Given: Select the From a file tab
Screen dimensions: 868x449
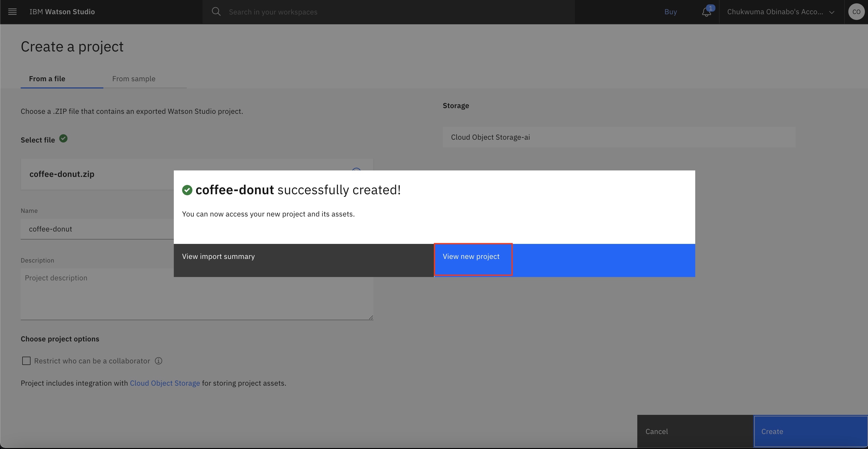Looking at the screenshot, I should pos(47,79).
